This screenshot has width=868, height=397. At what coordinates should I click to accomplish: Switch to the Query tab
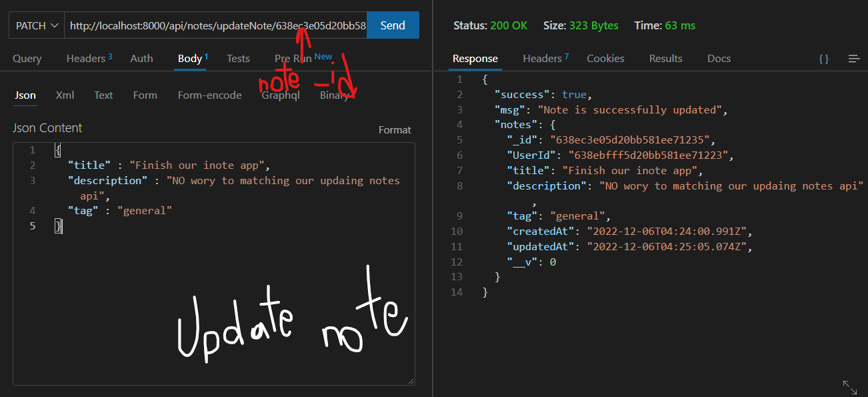click(27, 59)
